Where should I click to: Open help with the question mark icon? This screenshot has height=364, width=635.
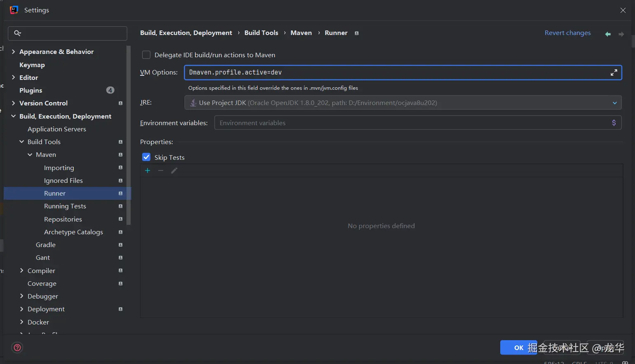(x=17, y=348)
